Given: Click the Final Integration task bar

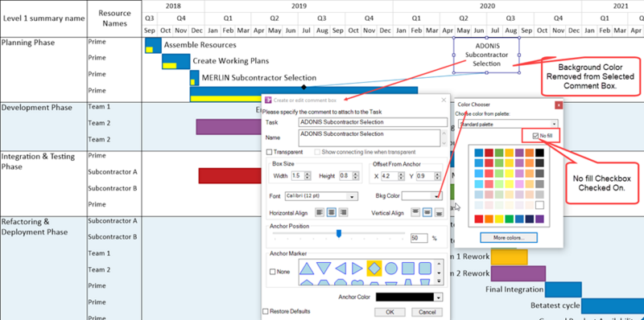Looking at the screenshot, I should pyautogui.click(x=563, y=289).
